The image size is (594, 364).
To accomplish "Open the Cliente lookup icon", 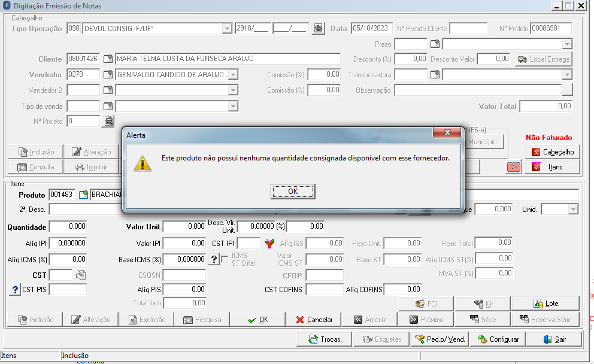I will [x=108, y=59].
